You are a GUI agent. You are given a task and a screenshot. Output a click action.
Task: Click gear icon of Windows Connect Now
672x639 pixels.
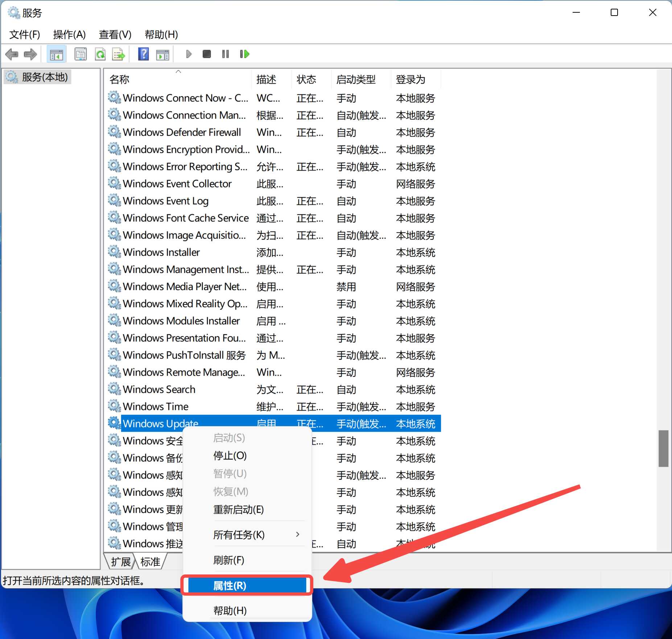(114, 98)
